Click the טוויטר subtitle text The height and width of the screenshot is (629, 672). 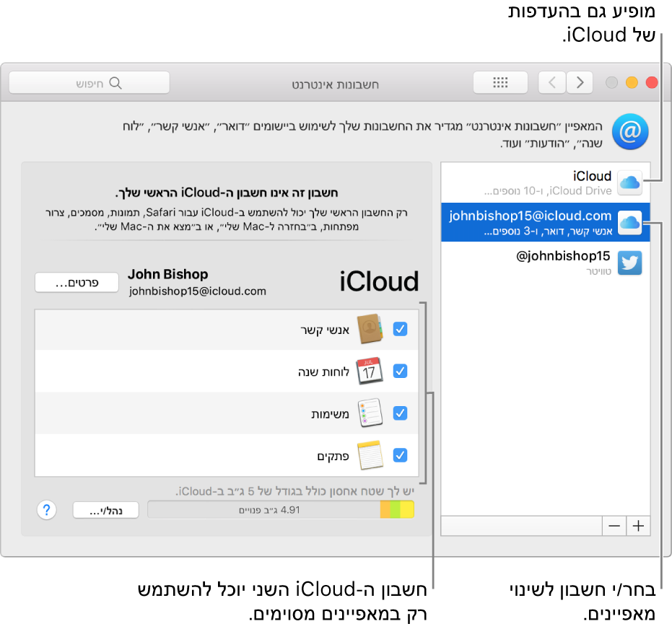pos(598,271)
